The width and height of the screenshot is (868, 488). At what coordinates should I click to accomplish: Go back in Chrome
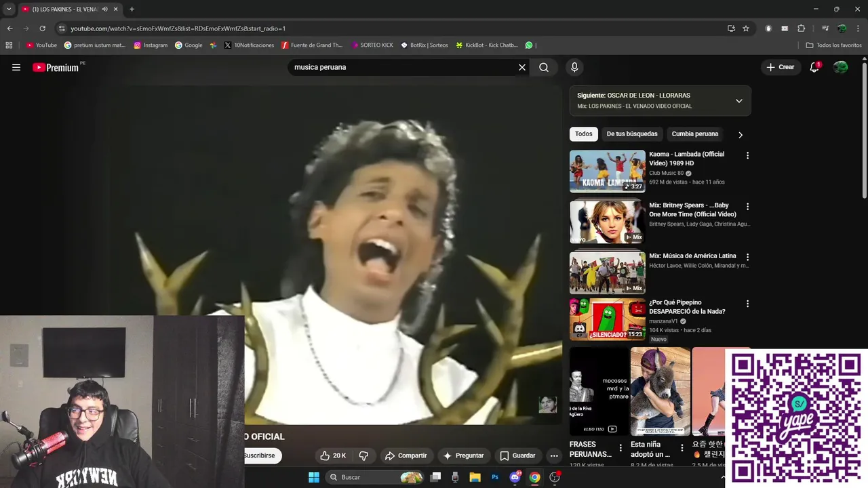(9, 28)
